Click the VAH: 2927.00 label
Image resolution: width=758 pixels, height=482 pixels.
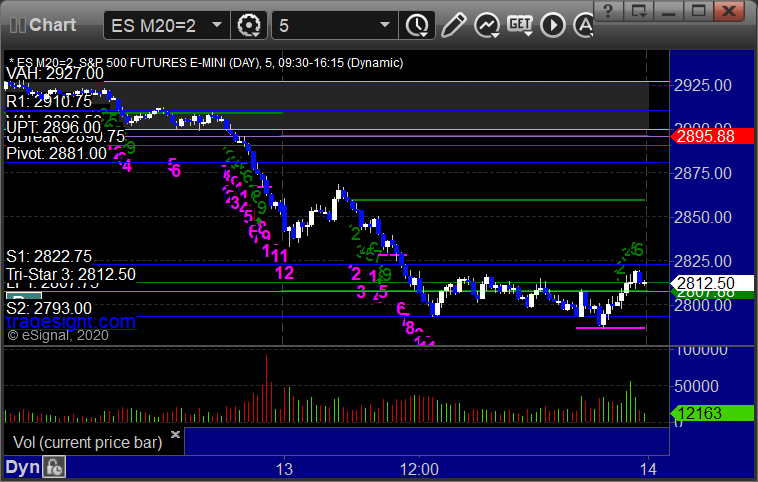[x=55, y=73]
